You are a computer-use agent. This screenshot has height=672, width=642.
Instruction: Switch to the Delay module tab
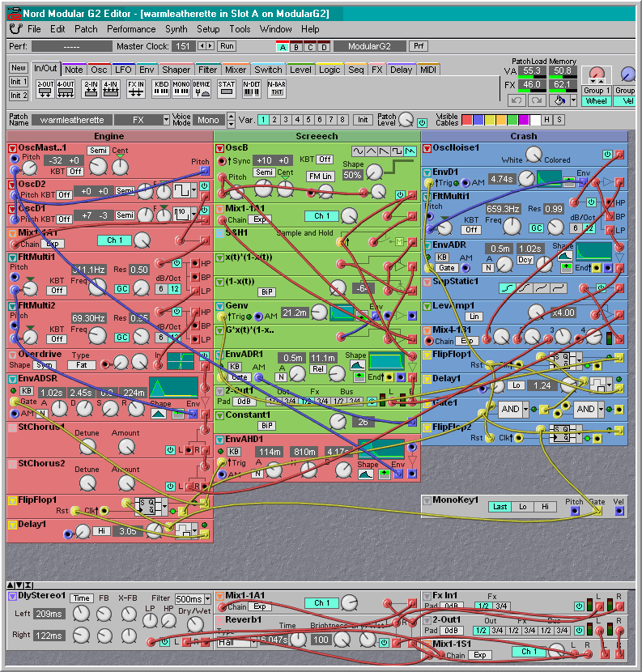point(401,70)
